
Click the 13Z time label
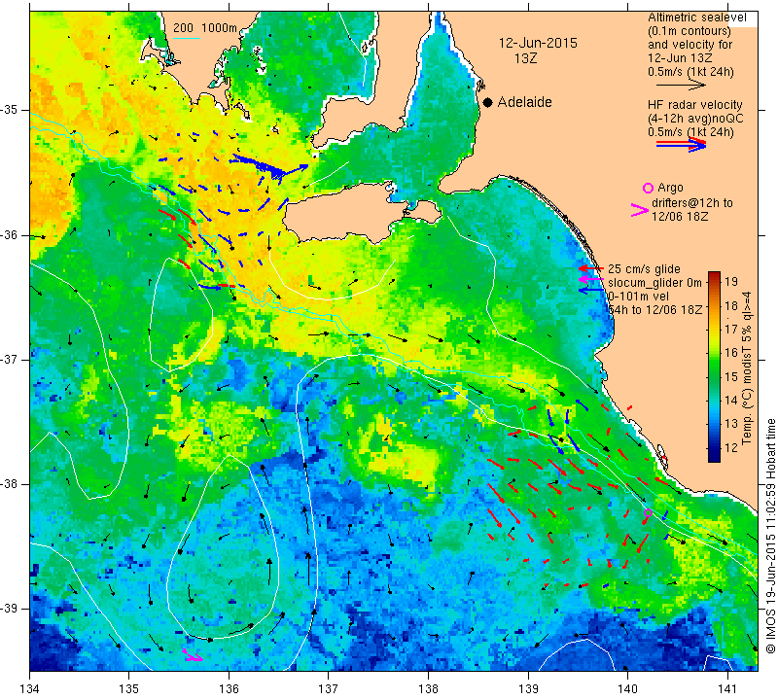[525, 58]
